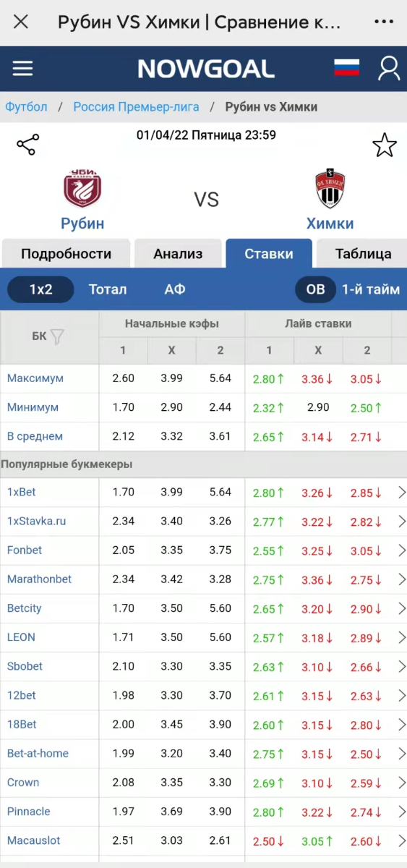Share the match using share icon
This screenshot has height=868, width=407.
[27, 145]
